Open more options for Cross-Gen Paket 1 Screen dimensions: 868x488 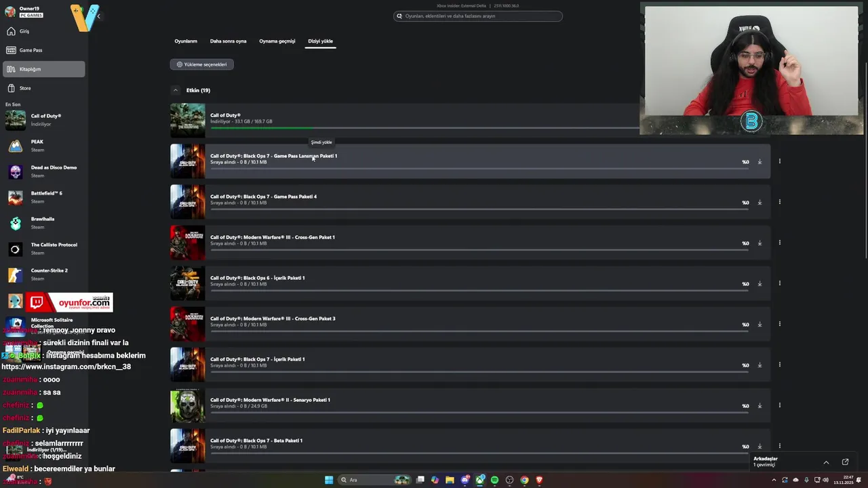pos(779,243)
